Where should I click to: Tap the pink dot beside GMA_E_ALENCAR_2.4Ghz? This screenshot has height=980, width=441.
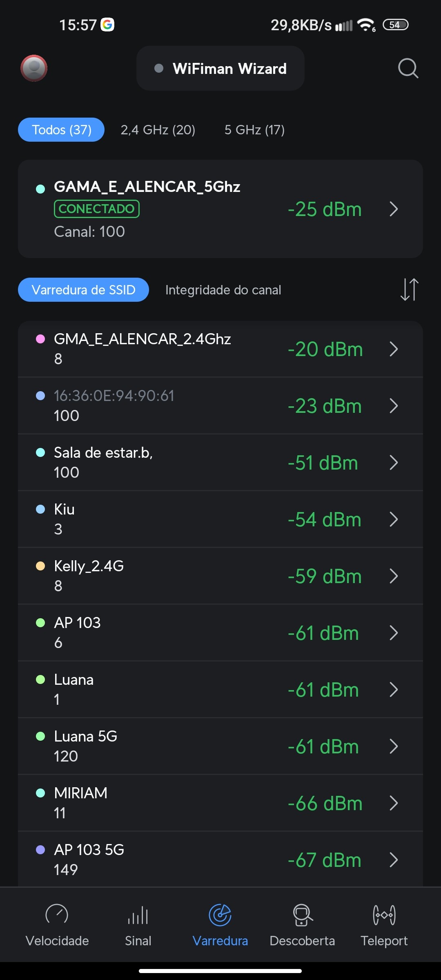point(40,339)
